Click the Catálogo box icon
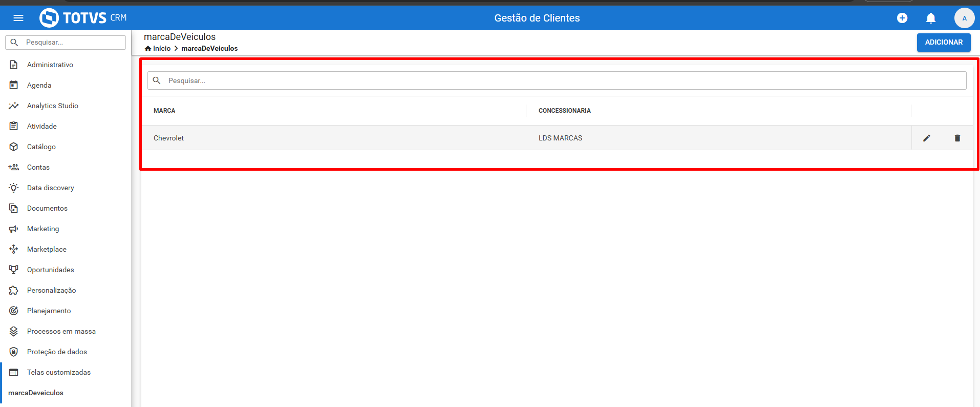 click(x=14, y=147)
